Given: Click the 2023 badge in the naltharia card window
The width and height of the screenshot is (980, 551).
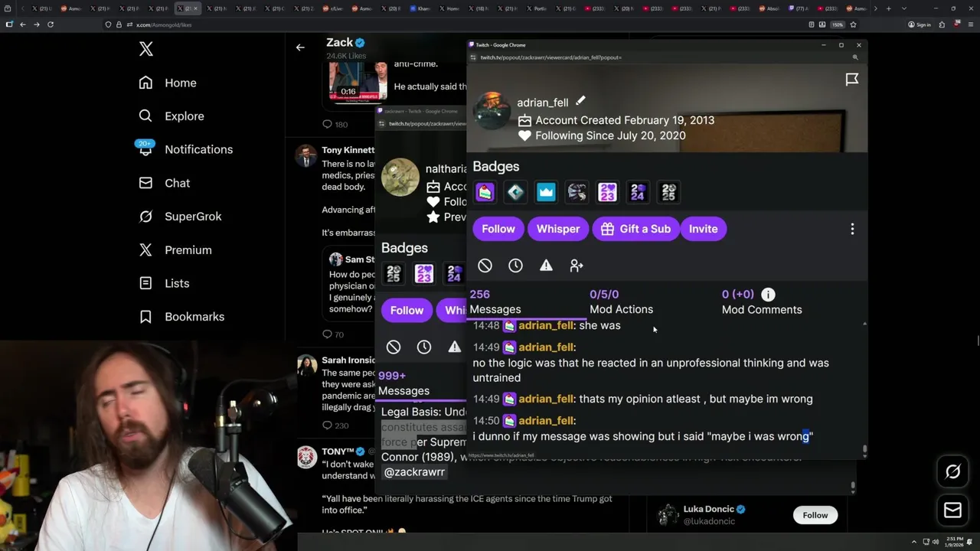Looking at the screenshot, I should [x=423, y=273].
